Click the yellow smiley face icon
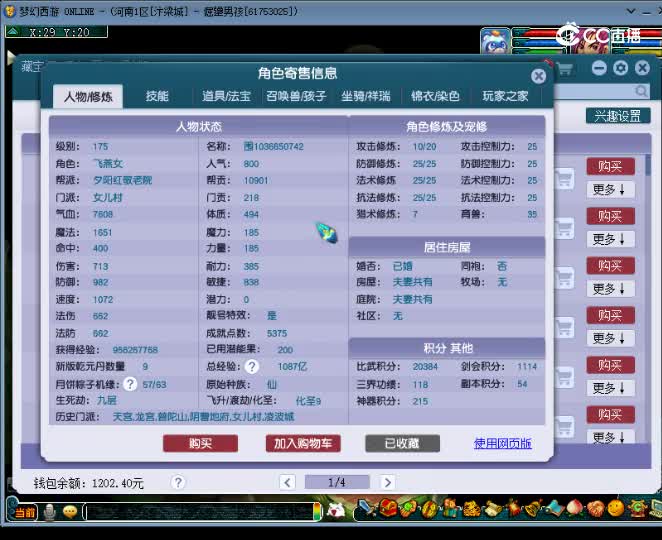 pos(616,508)
